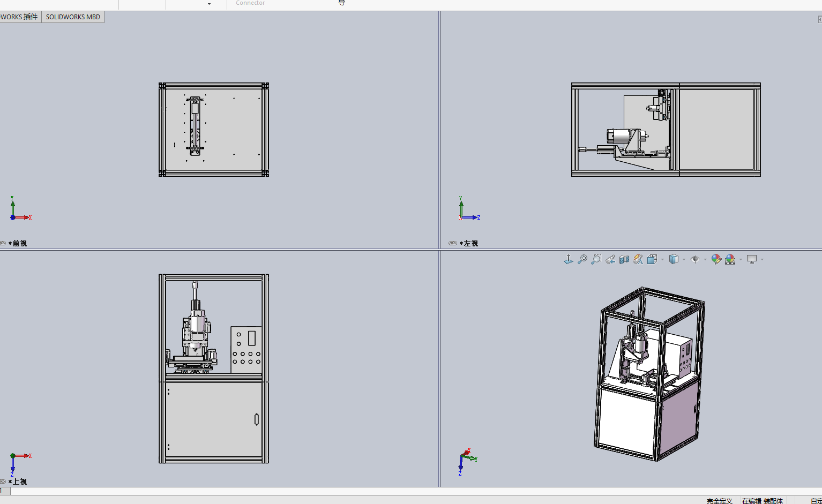The image size is (822, 504).
Task: Click the machine model in the front viewport
Action: [x=214, y=130]
